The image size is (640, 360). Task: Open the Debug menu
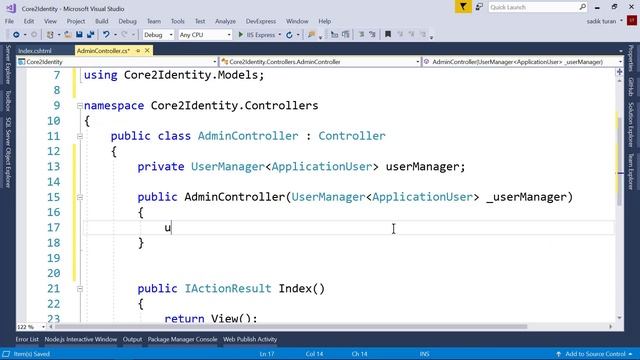pos(127,21)
